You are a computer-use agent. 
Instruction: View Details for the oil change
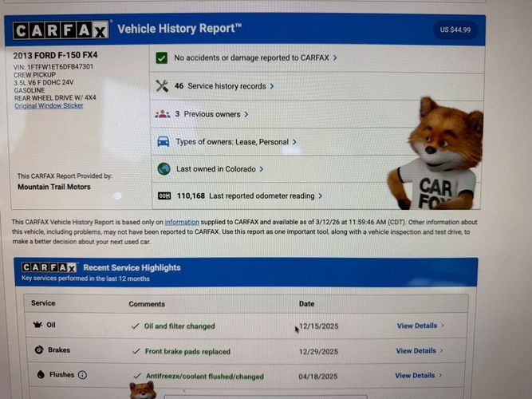[420, 326]
